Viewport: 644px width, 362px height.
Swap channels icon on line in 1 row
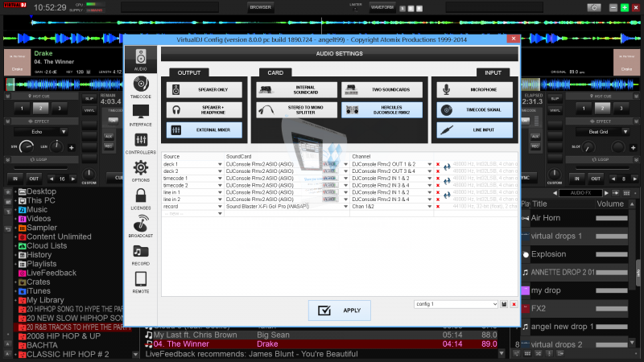(447, 195)
